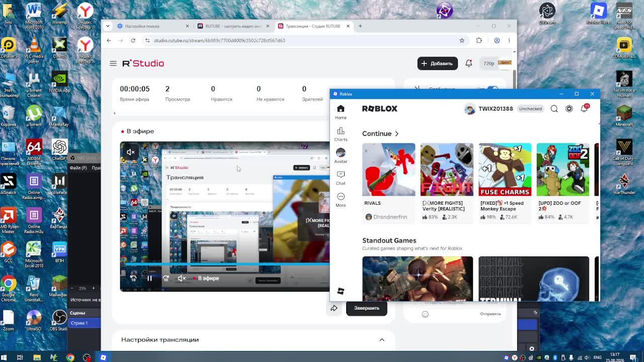Click the Добавить button in RuTube Studio
Screen dimensions: 644x362
click(437, 63)
